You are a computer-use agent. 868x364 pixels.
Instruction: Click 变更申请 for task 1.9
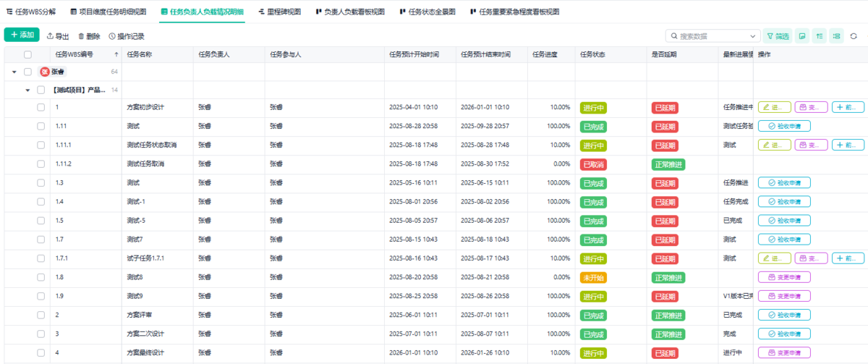784,295
